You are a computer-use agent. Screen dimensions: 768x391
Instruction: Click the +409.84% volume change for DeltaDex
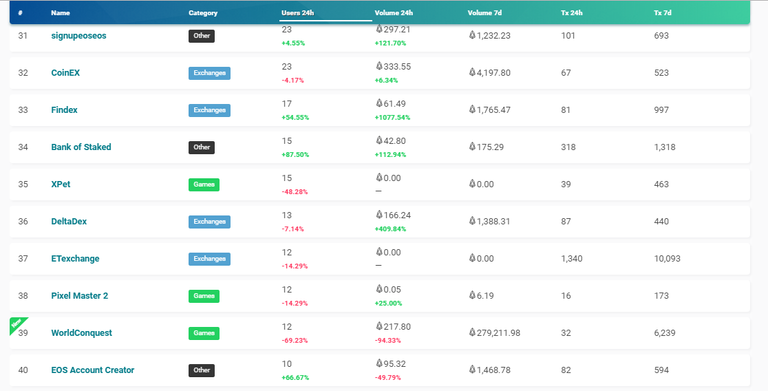coord(390,229)
